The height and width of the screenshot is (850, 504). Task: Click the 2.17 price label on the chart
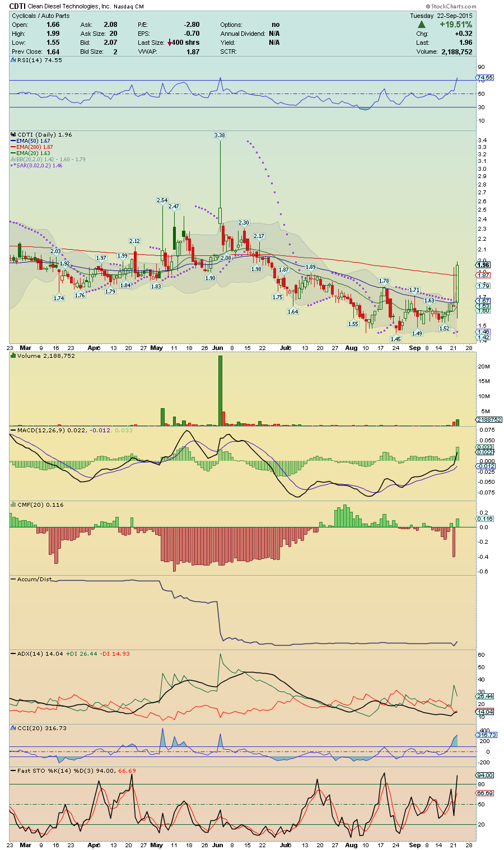(x=259, y=236)
